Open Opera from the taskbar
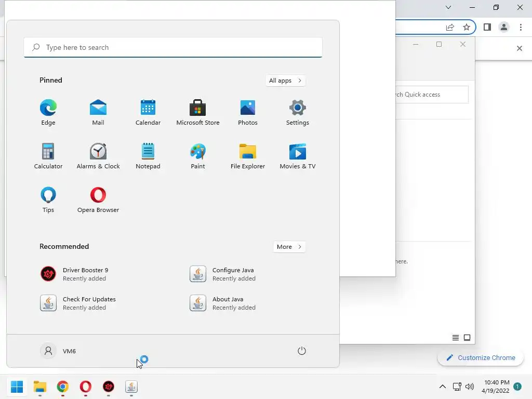The image size is (532, 399). point(86,387)
